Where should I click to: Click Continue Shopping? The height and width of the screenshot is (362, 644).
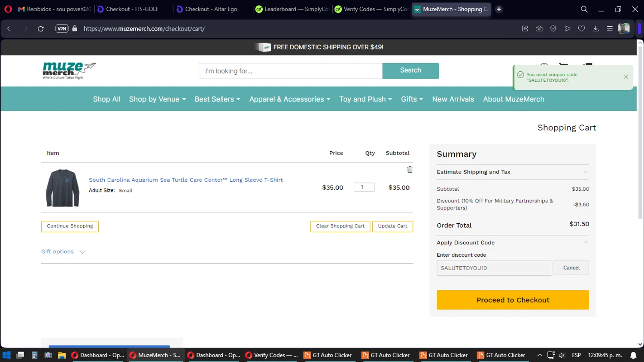tap(70, 226)
